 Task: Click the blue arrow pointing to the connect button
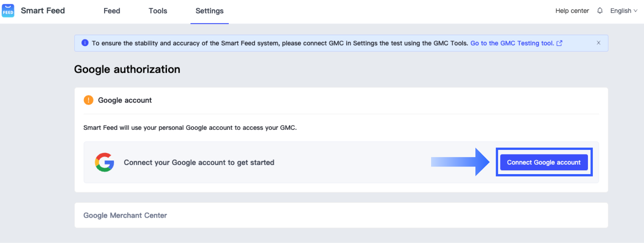click(x=460, y=162)
